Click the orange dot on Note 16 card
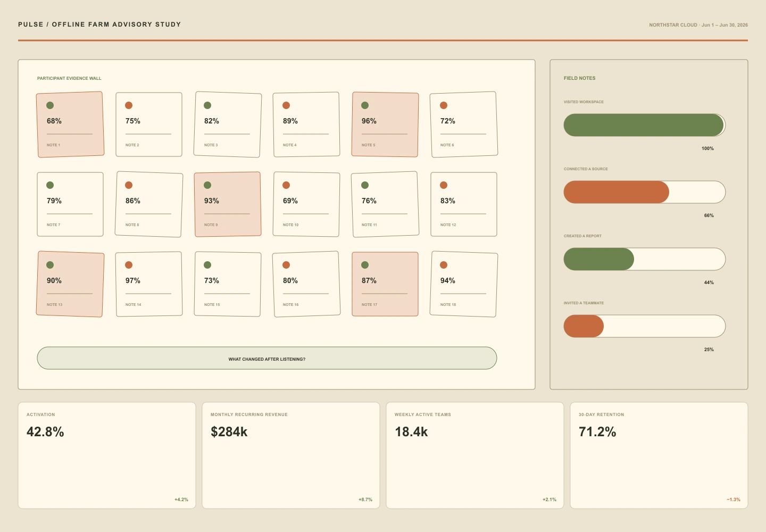This screenshot has height=532, width=766. [x=286, y=265]
